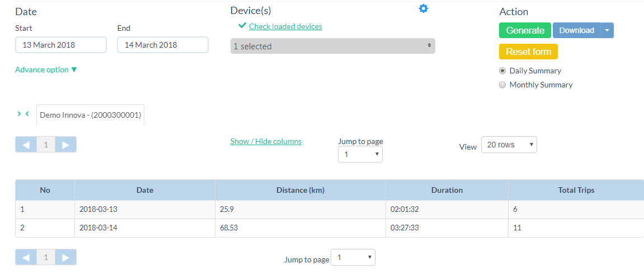This screenshot has height=278, width=644.
Task: Select the Daily Summary radio option
Action: pyautogui.click(x=502, y=71)
